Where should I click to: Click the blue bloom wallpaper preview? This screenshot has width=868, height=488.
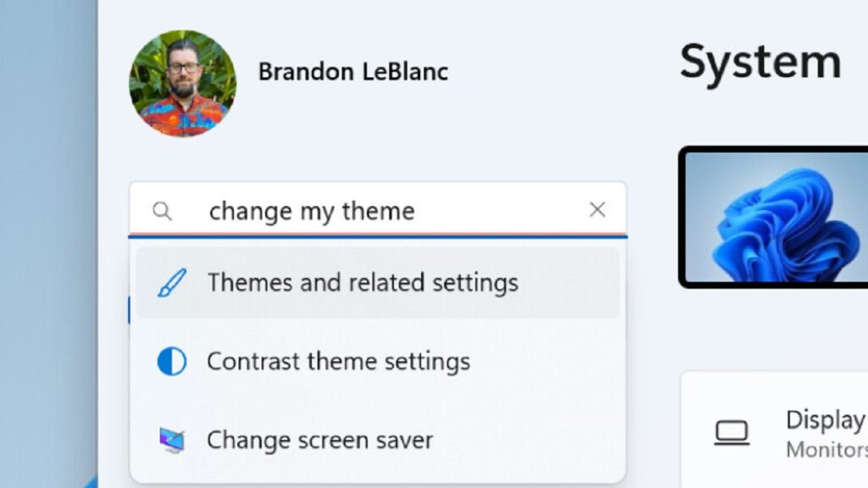[x=776, y=217]
